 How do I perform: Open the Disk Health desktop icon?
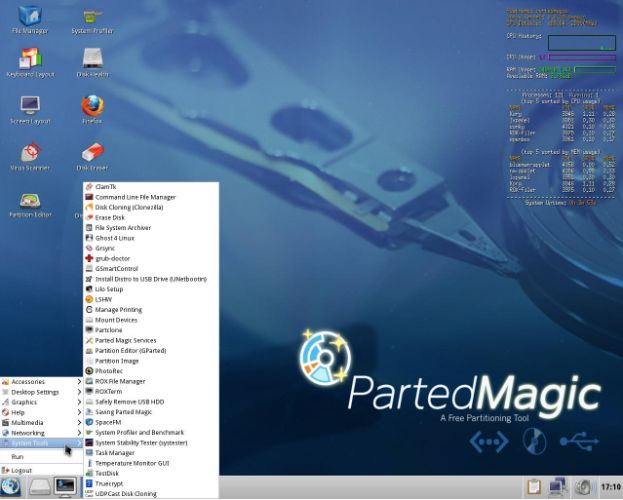tap(92, 63)
